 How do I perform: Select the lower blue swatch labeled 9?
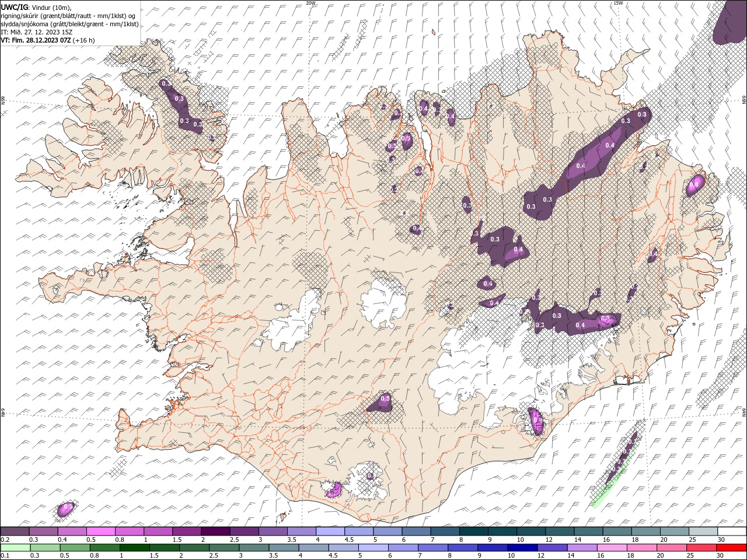[x=492, y=548]
